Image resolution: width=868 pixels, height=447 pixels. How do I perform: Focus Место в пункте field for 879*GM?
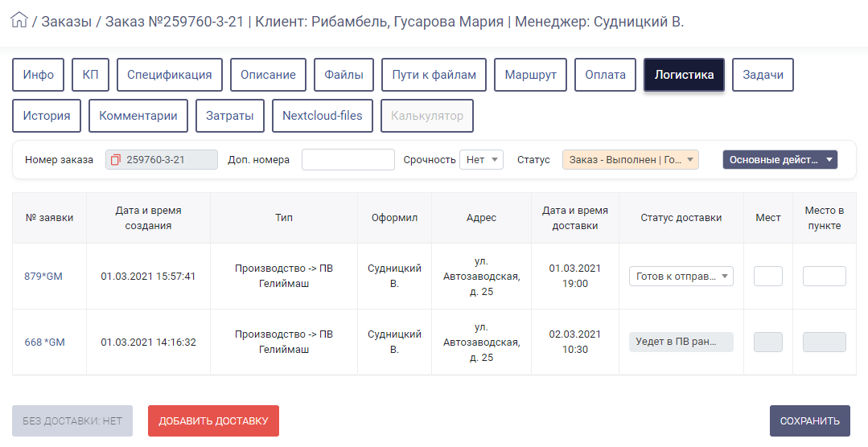point(825,276)
